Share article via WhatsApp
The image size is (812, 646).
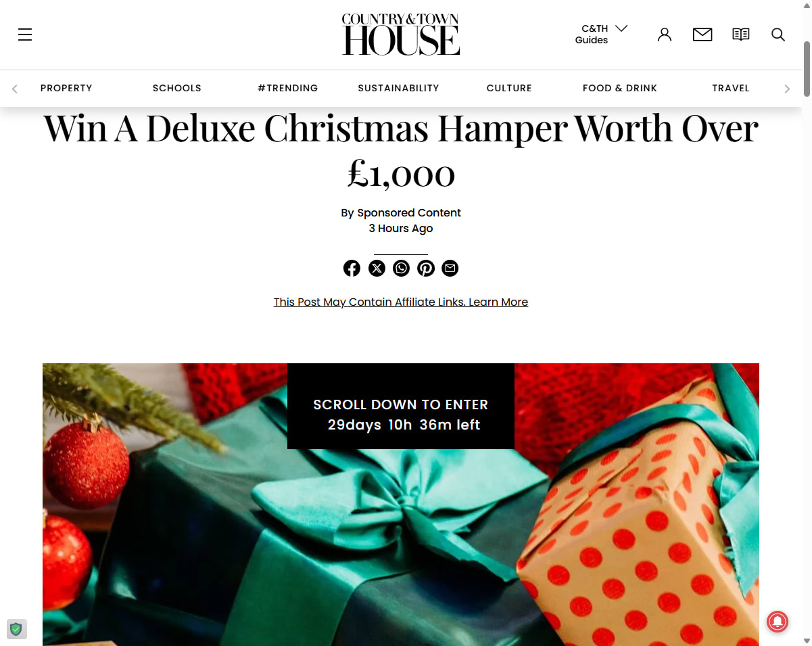(401, 269)
